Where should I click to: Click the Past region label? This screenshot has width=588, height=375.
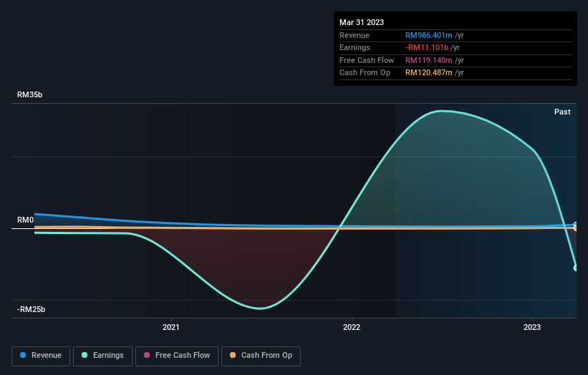click(x=562, y=112)
